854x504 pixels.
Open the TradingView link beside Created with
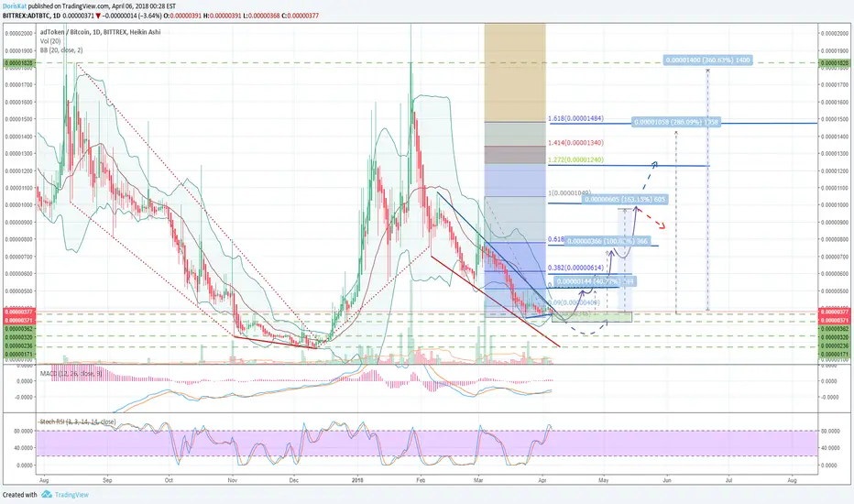(71, 495)
